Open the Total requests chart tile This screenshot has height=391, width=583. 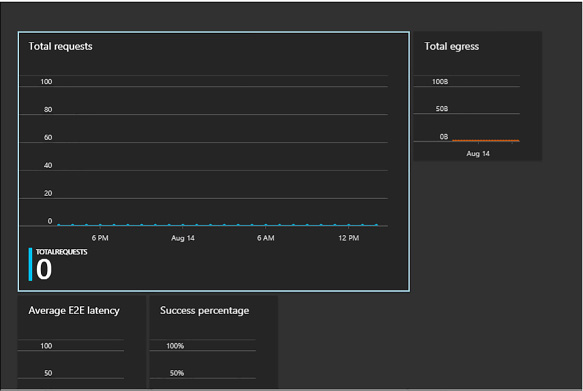pos(214,161)
